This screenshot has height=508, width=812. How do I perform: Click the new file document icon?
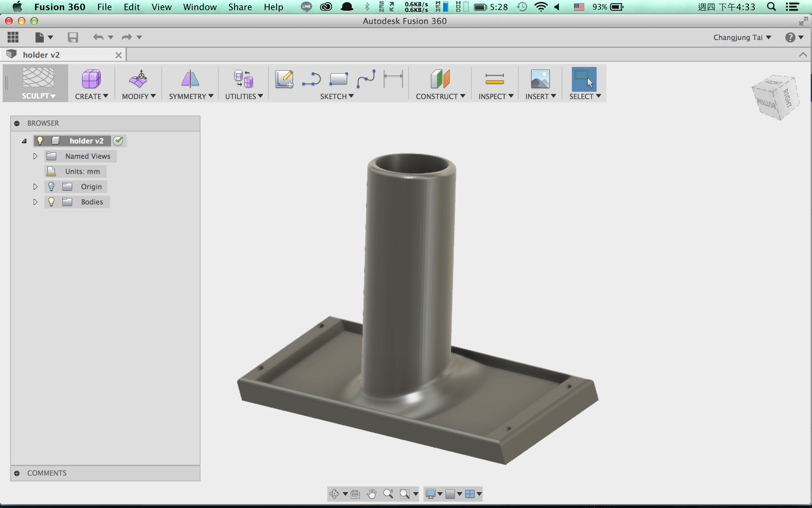click(x=40, y=37)
